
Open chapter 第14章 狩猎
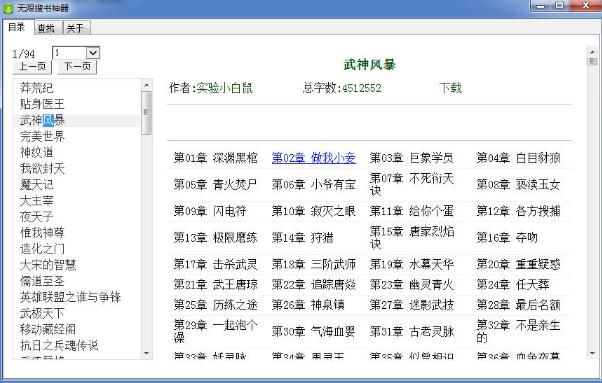(x=303, y=238)
